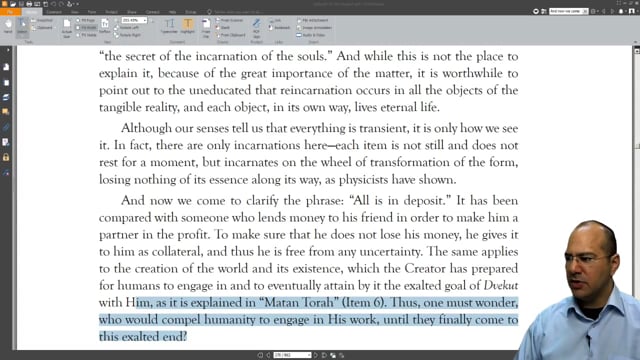The image size is (640, 360).
Task: Open the fourth (yellow) icon in the left sidebar
Action: [6, 111]
